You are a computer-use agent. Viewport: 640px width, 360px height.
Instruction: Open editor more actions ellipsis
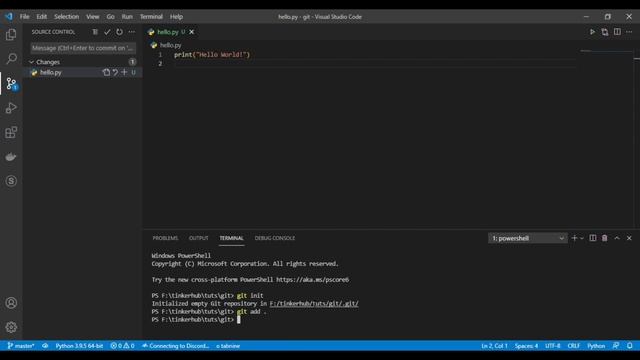click(x=629, y=32)
